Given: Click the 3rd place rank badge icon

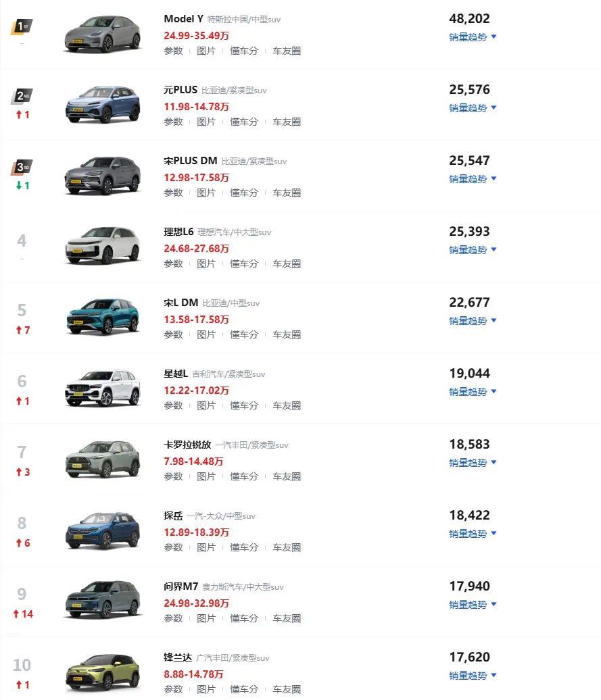Looking at the screenshot, I should point(22,167).
